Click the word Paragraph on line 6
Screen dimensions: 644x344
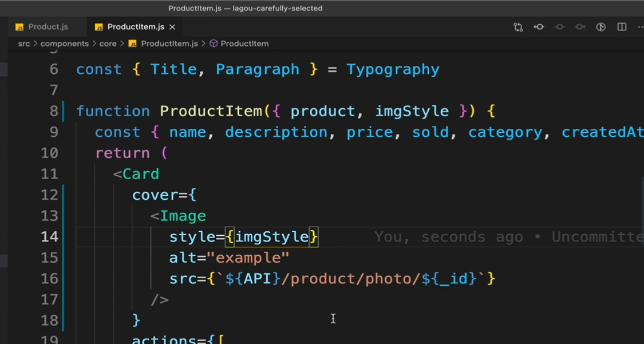(x=258, y=69)
